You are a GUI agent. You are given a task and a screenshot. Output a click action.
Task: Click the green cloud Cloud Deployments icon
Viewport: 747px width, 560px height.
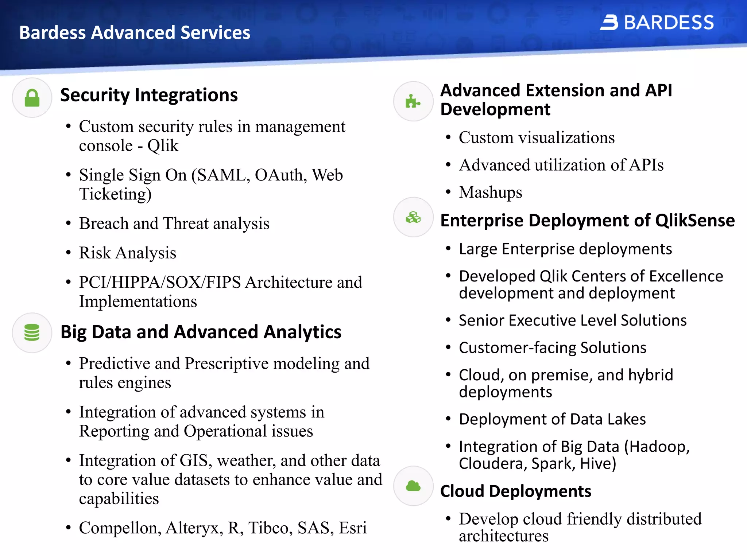point(413,486)
